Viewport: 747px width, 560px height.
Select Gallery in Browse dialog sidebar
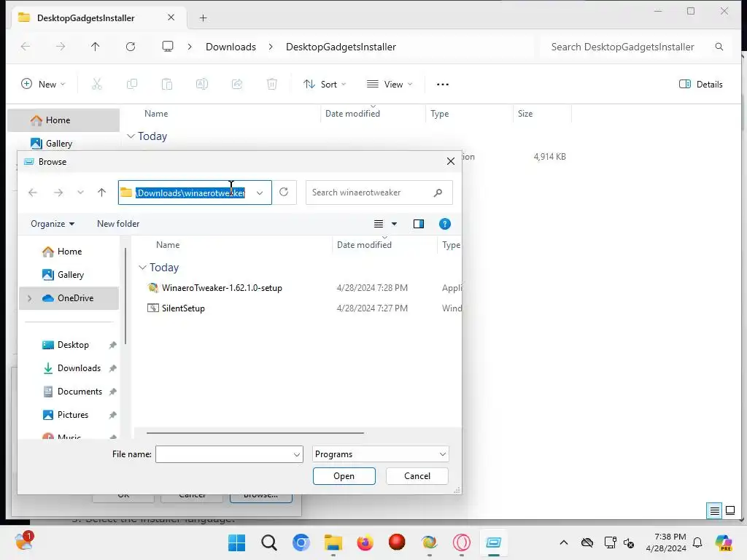(x=70, y=275)
